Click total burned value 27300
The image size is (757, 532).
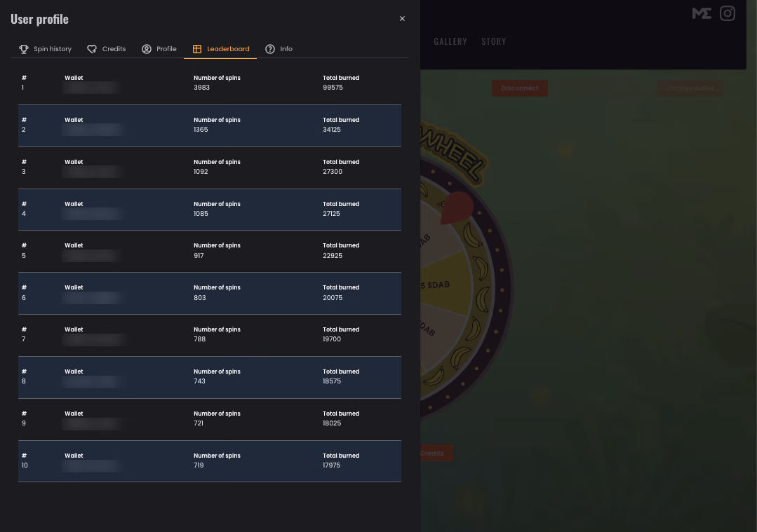tap(332, 171)
